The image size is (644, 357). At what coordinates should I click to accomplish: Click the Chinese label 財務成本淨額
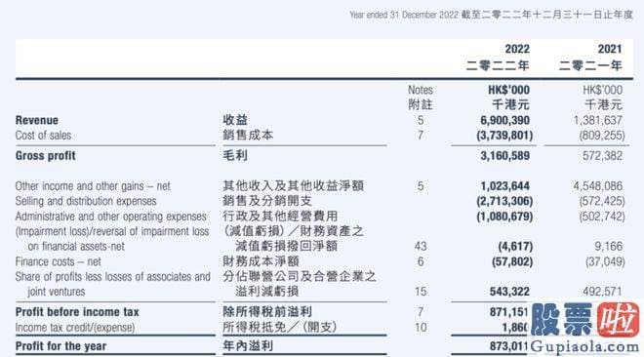point(261,261)
